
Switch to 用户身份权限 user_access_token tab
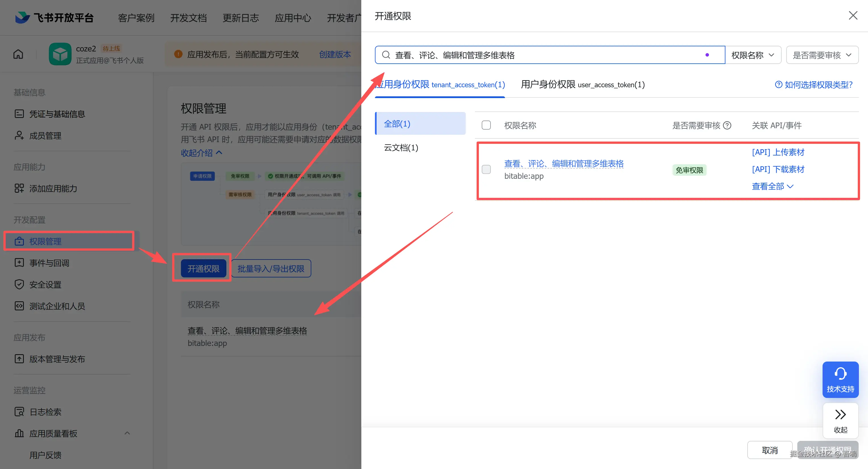point(582,85)
